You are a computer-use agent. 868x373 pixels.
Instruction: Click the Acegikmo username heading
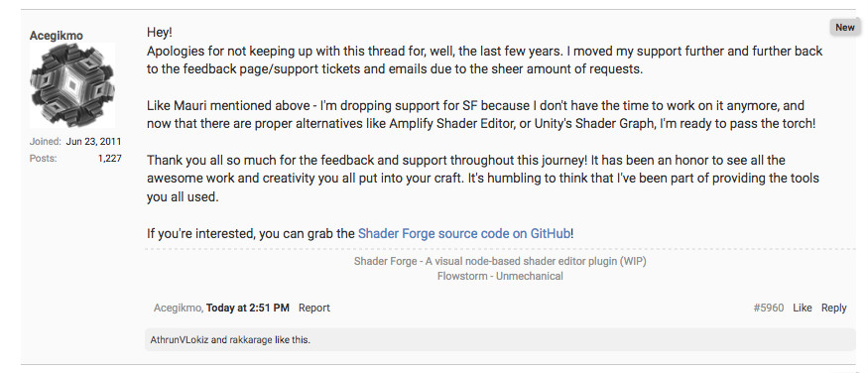[x=57, y=36]
